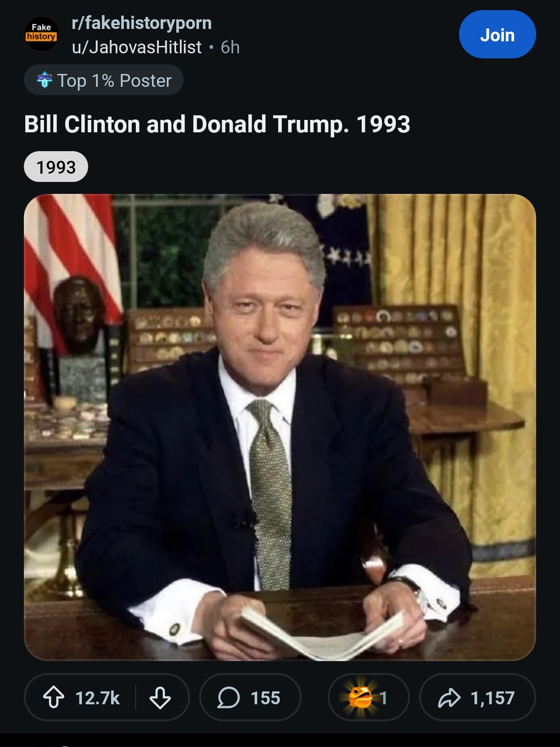Open the u/JahovasHitlist profile

(x=137, y=47)
